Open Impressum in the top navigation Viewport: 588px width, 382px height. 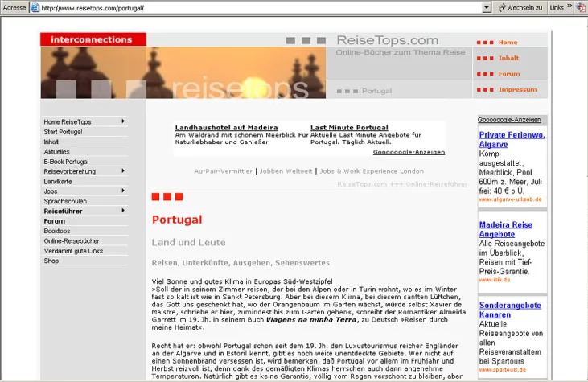[x=517, y=89]
